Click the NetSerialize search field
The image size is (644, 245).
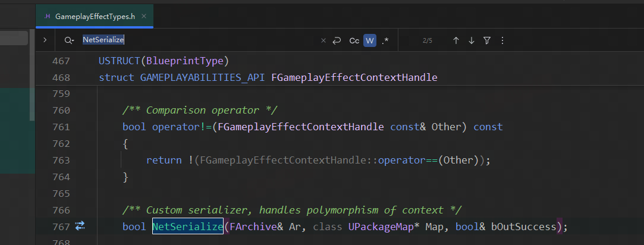tap(199, 40)
